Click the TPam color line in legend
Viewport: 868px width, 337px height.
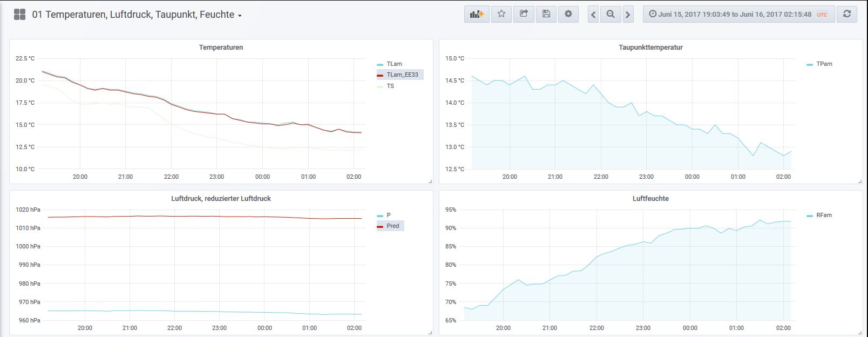pos(809,64)
